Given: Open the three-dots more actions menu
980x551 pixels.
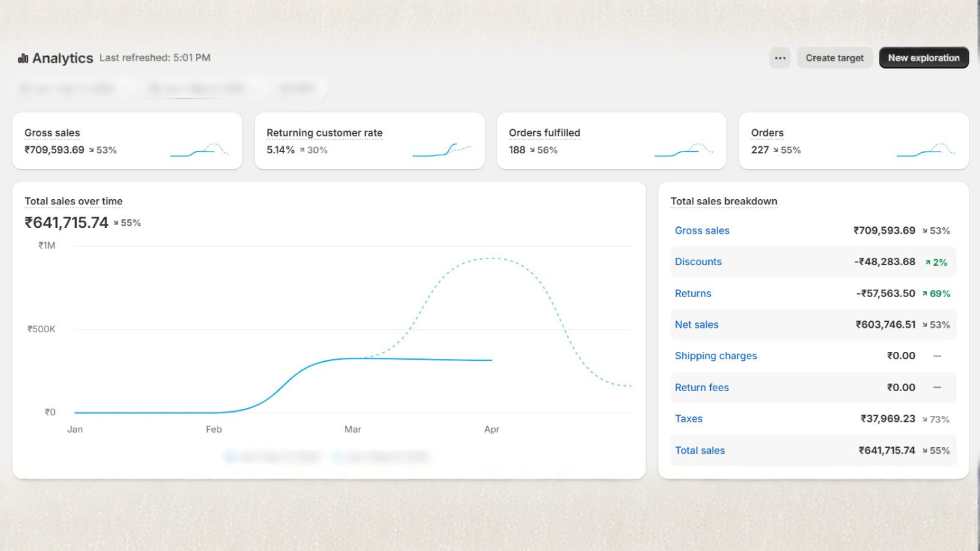Looking at the screenshot, I should 780,58.
